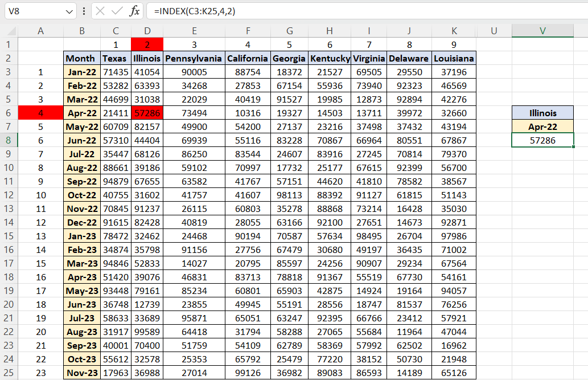Select row 8 header
Screen dimensions: 588x380
click(9, 140)
